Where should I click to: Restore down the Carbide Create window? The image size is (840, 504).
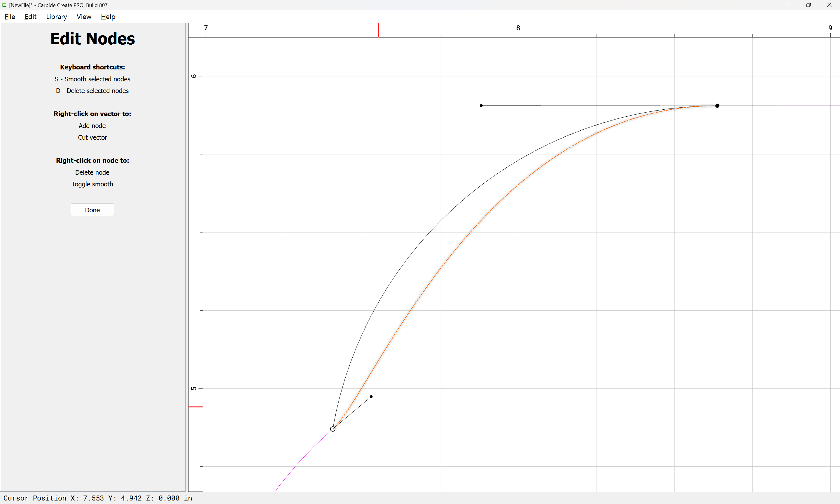coord(808,5)
